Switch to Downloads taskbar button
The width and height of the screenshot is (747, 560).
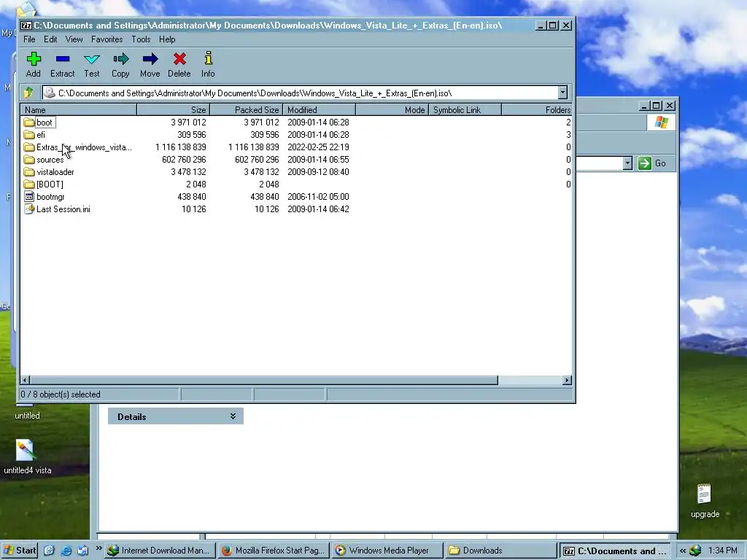(x=501, y=551)
